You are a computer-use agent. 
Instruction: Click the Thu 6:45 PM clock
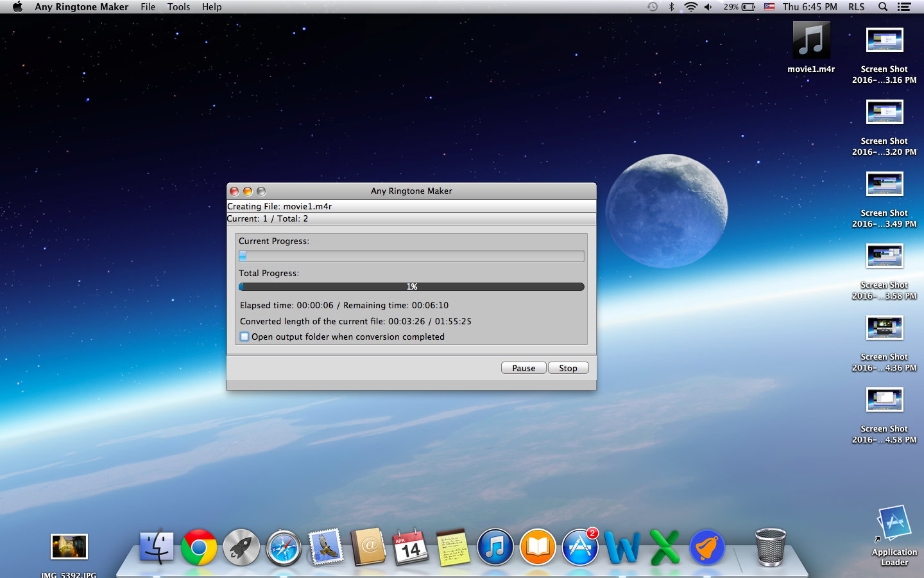810,7
